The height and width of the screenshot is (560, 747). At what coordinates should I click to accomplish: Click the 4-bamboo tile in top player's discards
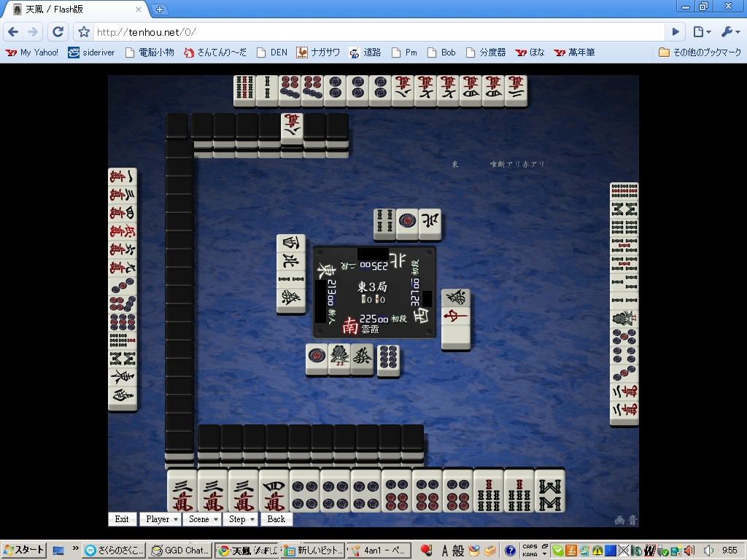384,224
